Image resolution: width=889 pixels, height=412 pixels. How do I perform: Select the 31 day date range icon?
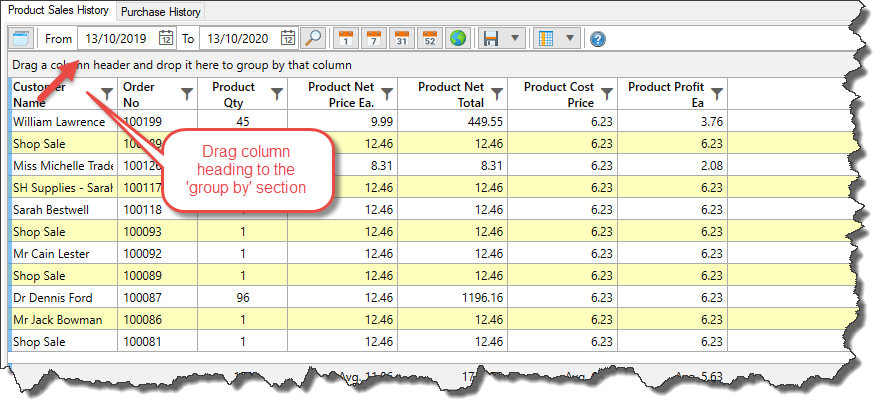click(x=402, y=39)
